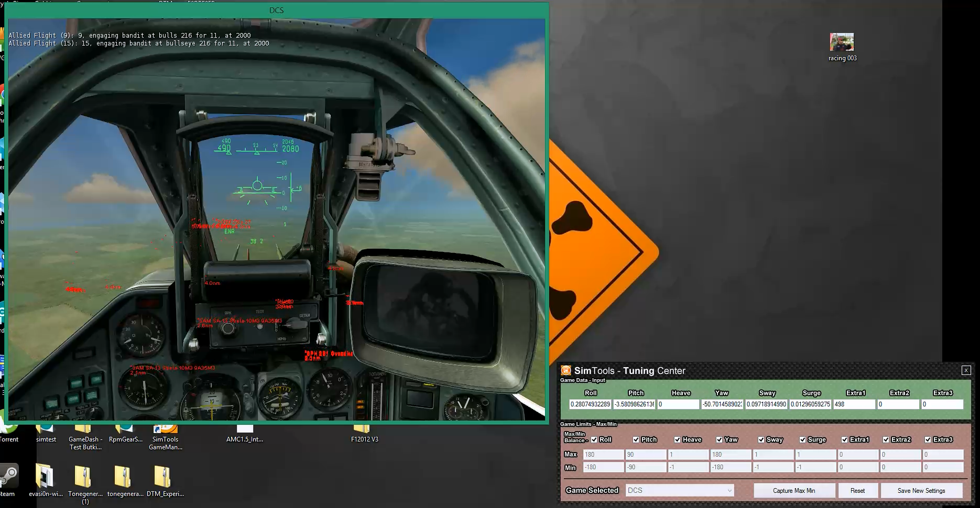980x508 pixels.
Task: Open the DTM_Experi zip archive
Action: pos(165,480)
